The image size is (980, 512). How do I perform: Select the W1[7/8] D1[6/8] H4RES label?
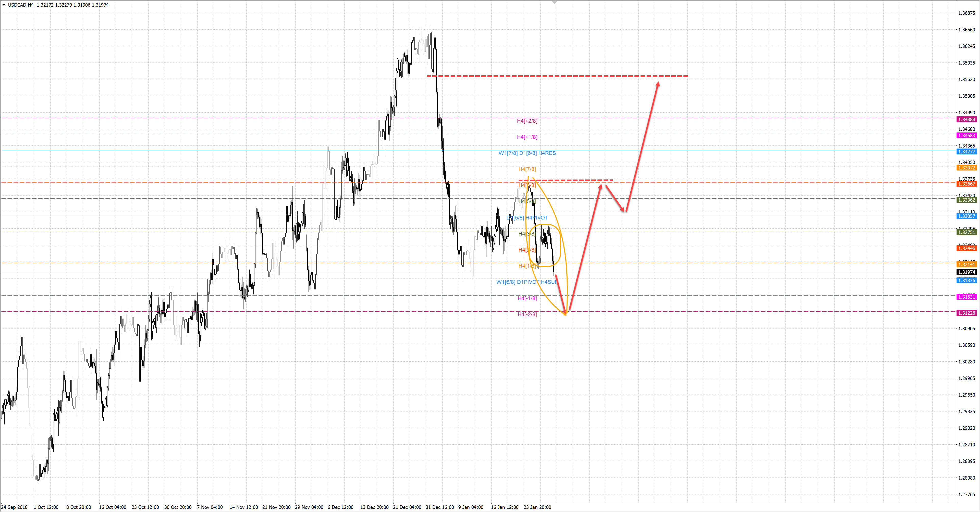[527, 153]
